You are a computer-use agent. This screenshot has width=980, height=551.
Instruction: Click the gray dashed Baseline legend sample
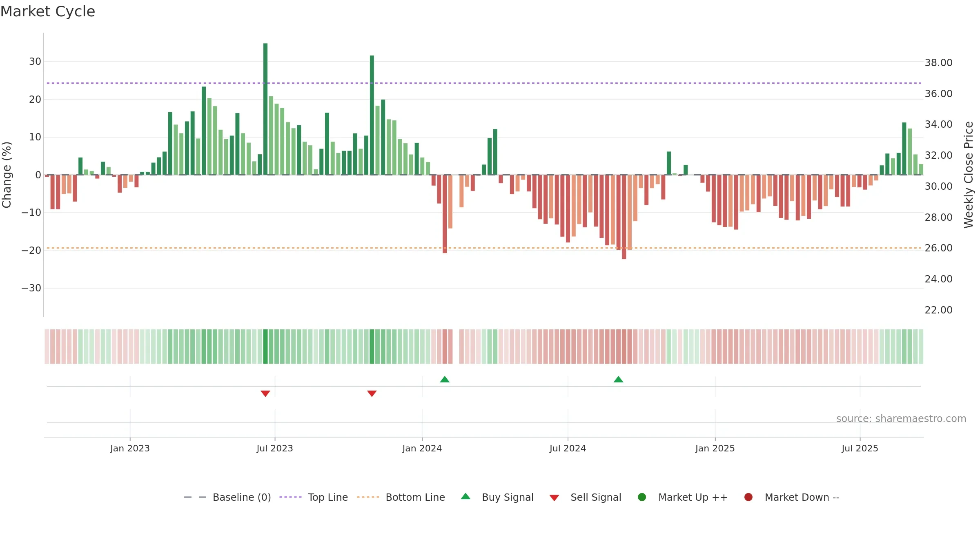tap(195, 497)
